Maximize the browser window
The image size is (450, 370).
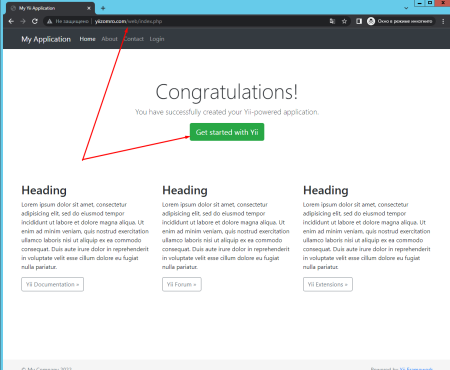(430, 3)
